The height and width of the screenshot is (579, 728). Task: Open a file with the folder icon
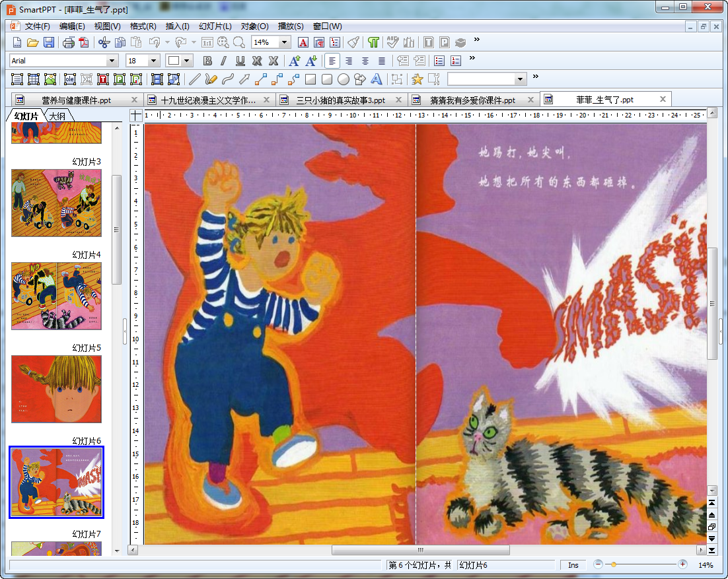32,43
